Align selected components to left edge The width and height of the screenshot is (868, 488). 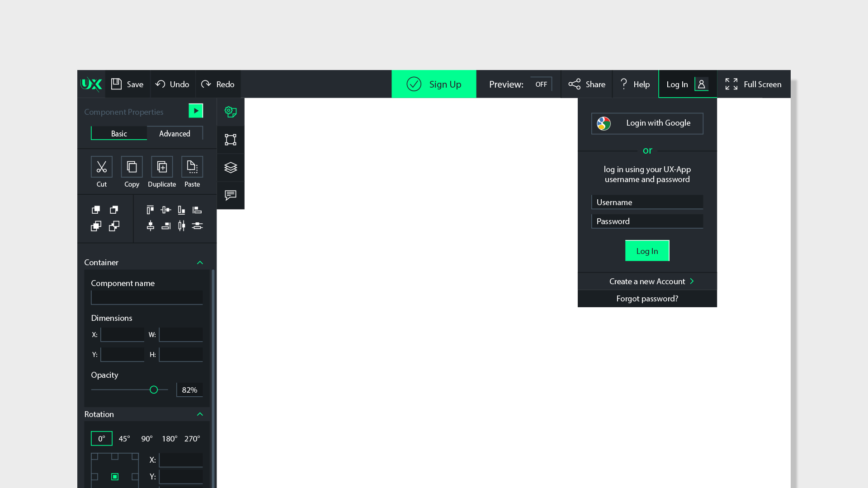[x=197, y=210]
